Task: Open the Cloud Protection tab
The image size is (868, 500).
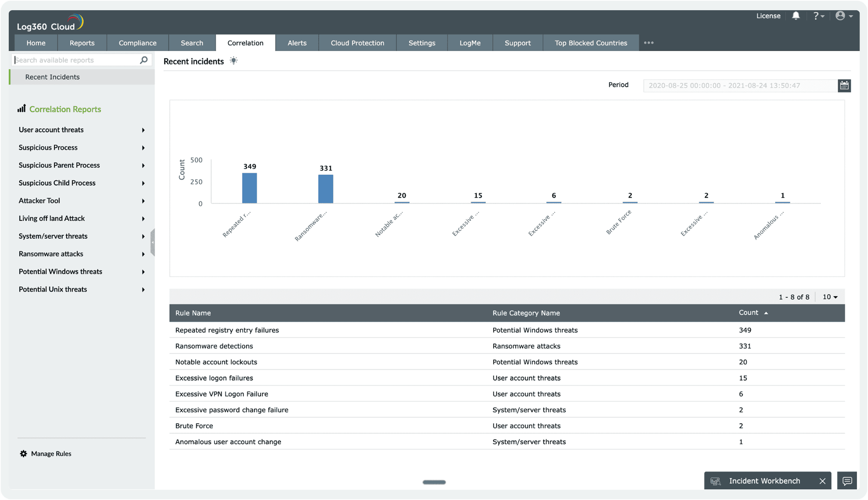Action: click(x=357, y=43)
